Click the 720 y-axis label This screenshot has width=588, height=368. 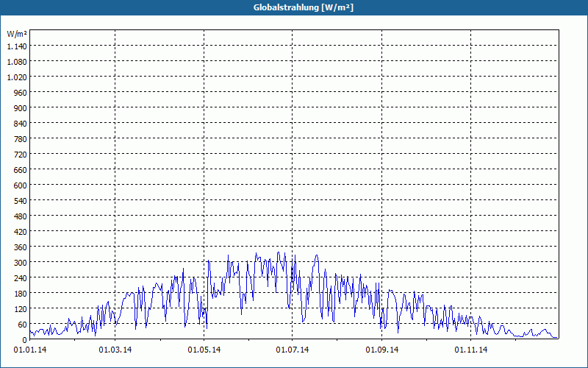pos(21,155)
